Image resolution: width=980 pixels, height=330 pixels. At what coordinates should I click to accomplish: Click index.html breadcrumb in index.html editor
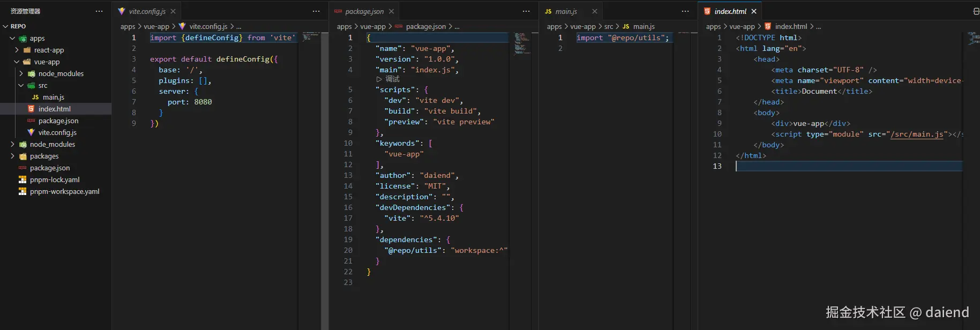pos(791,26)
